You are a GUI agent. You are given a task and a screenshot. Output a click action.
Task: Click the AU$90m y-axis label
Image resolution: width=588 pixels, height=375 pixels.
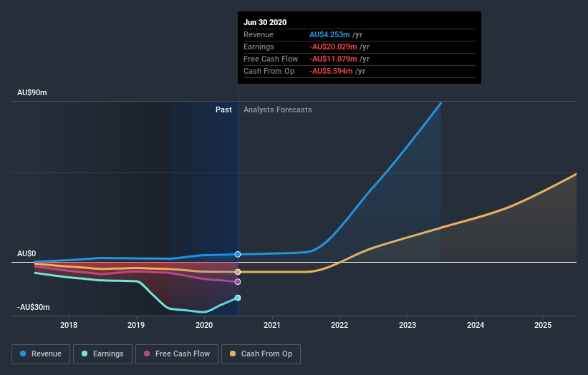tap(32, 92)
